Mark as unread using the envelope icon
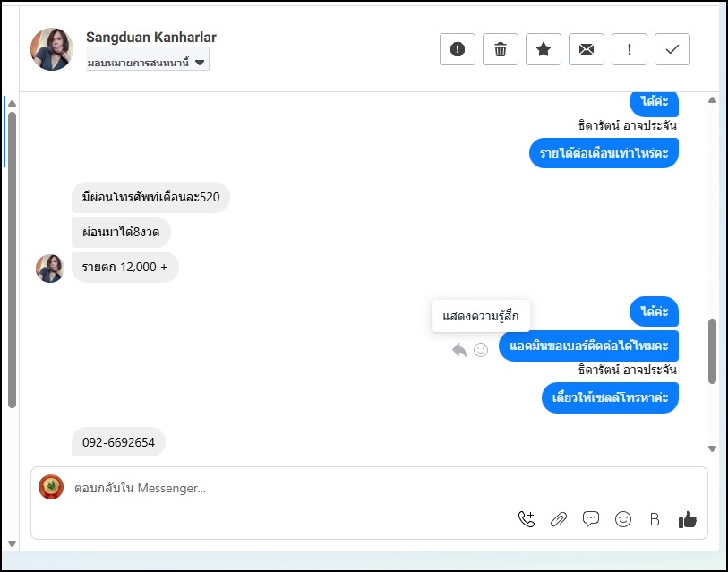 [587, 50]
